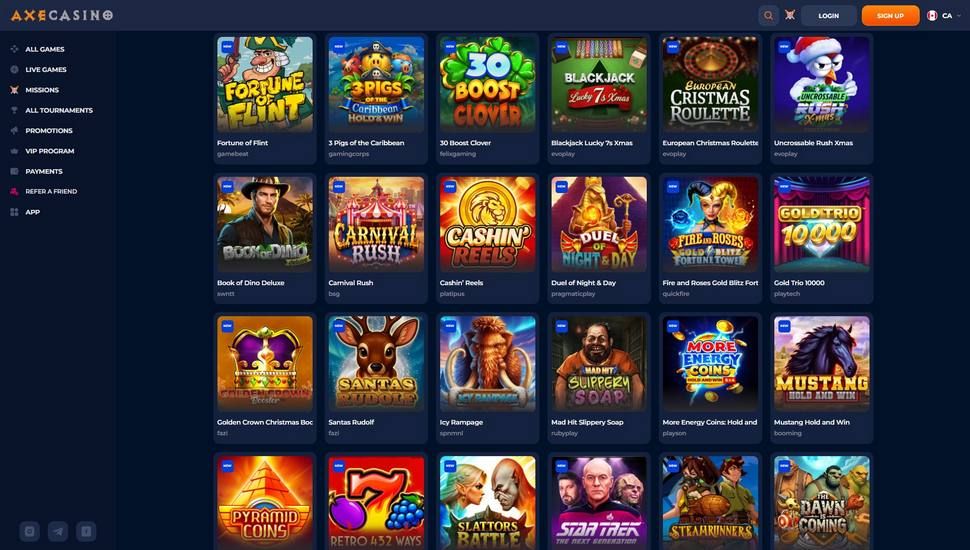Click the missions axe icon beside Login

point(790,15)
